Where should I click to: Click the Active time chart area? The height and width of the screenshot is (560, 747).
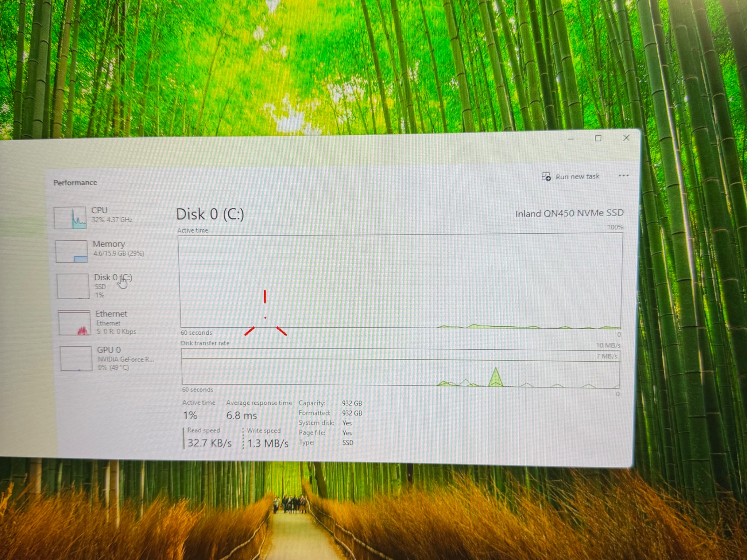[400, 281]
